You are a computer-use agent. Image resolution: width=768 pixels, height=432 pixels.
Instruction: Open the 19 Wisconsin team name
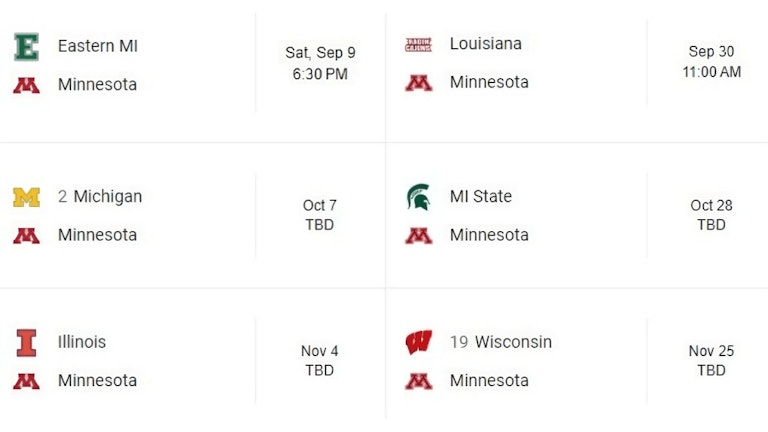pos(501,342)
